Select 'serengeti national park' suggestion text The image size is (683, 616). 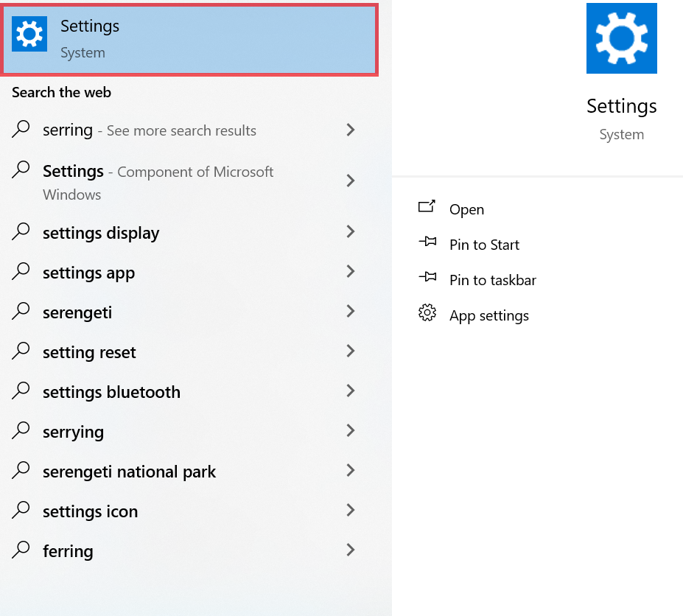click(130, 472)
